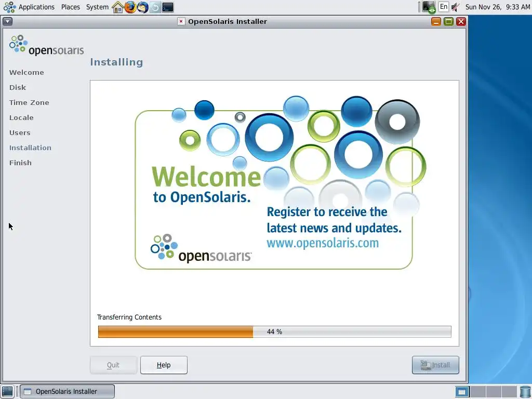
Task: Click the OpenSolaris logo in sidebar
Action: pos(46,46)
